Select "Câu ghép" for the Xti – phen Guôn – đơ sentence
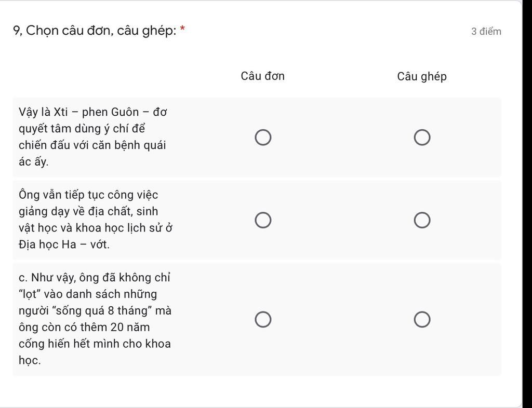The width and height of the screenshot is (532, 408). tap(422, 137)
